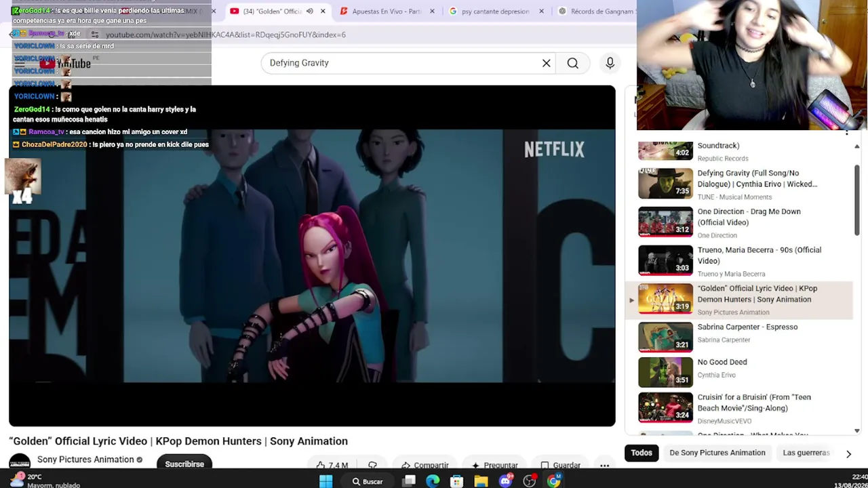
Task: Click the playlist scrollbar thumb
Action: tap(857, 201)
